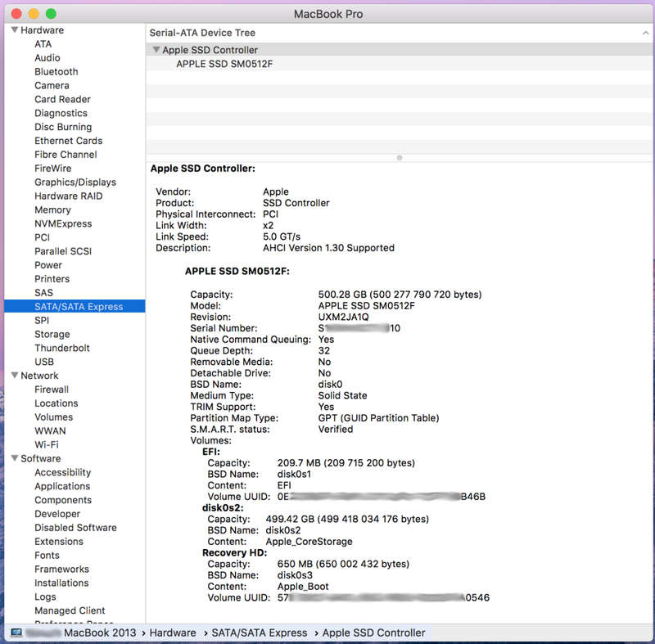Open Components under Software
The image size is (655, 644).
pyautogui.click(x=63, y=500)
